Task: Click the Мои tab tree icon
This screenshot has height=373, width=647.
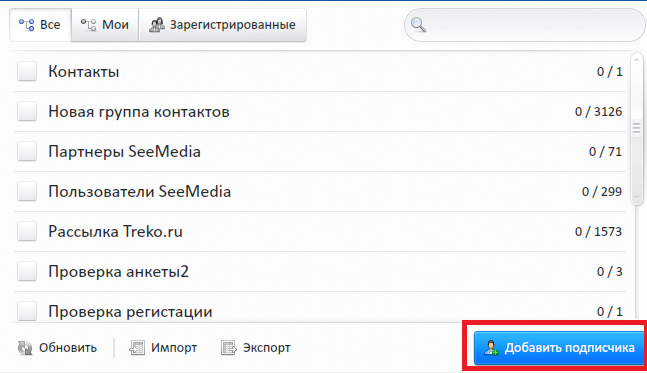Action: 88,25
